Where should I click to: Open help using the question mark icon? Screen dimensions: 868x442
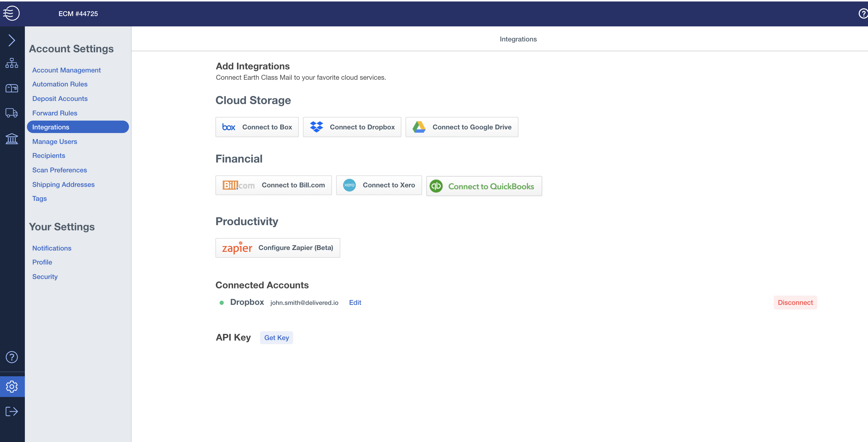pyautogui.click(x=12, y=357)
